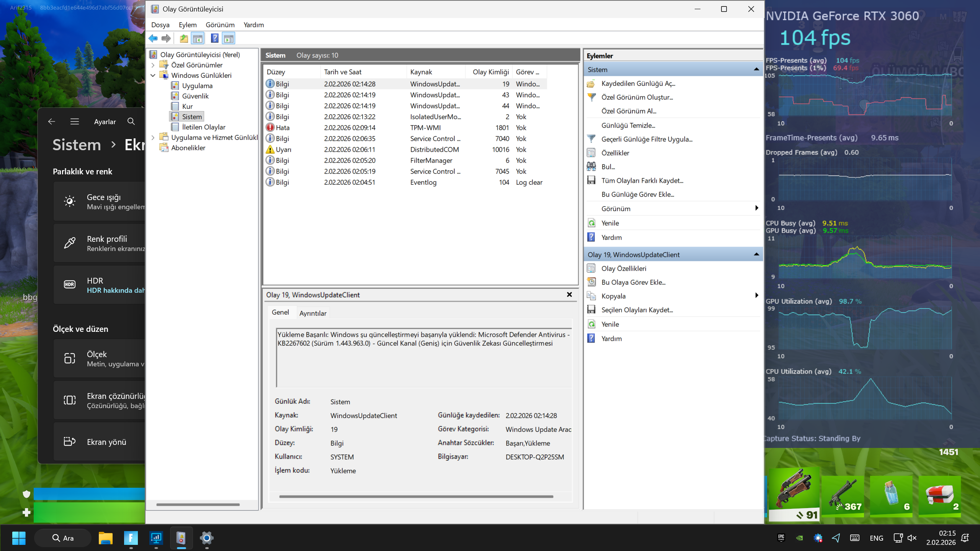The image size is (980, 551).
Task: Click Bu Olaya Görev Ekle action
Action: pyautogui.click(x=633, y=282)
